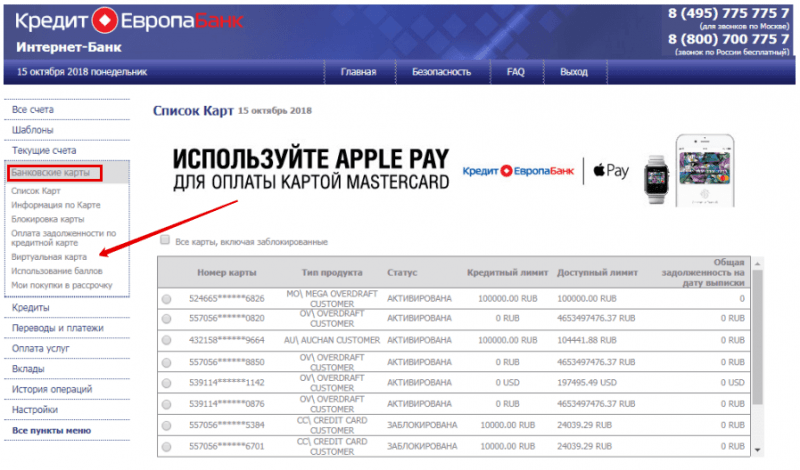Select radio button for card ending 1142
This screenshot has width=800, height=470.
[167, 383]
